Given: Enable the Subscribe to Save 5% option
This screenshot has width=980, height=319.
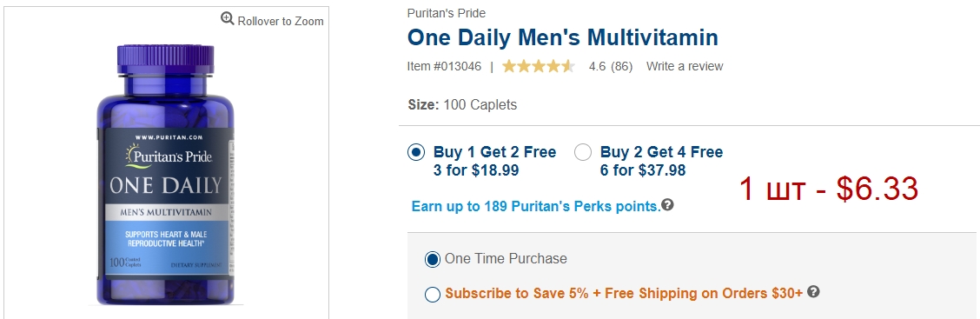Looking at the screenshot, I should (433, 294).
